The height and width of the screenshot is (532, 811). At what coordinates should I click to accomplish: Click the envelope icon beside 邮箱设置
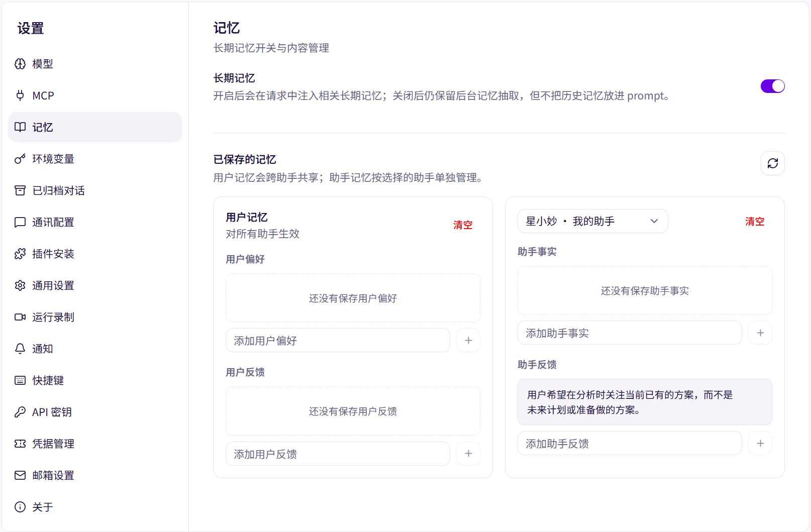[20, 475]
